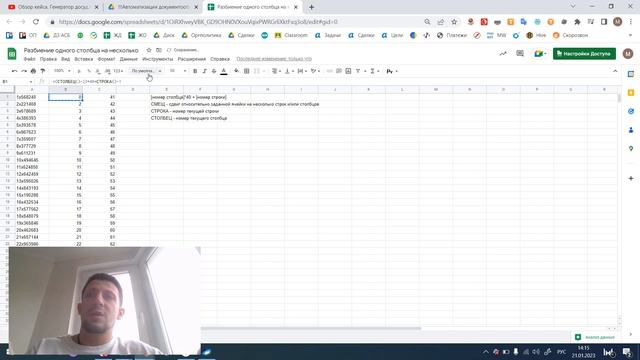The width and height of the screenshot is (640, 360).
Task: Open the last edit history link
Action: [x=274, y=59]
